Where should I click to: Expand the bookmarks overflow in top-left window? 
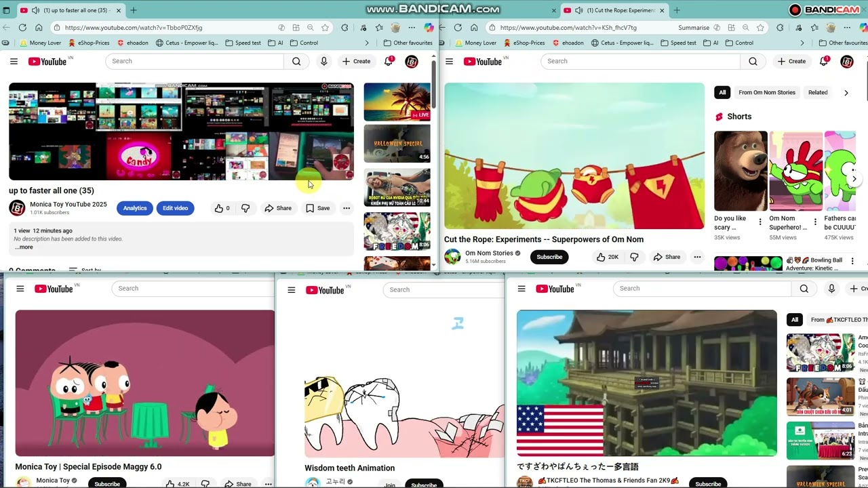point(367,43)
